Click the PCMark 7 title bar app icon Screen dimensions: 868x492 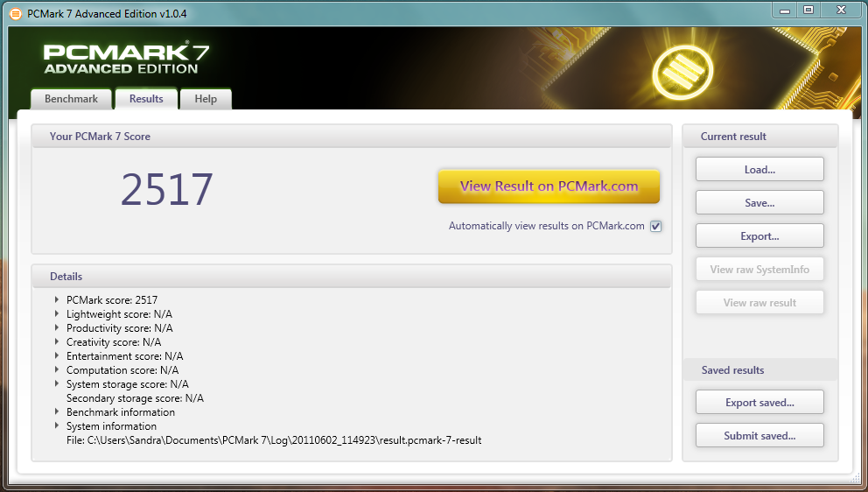(x=16, y=13)
